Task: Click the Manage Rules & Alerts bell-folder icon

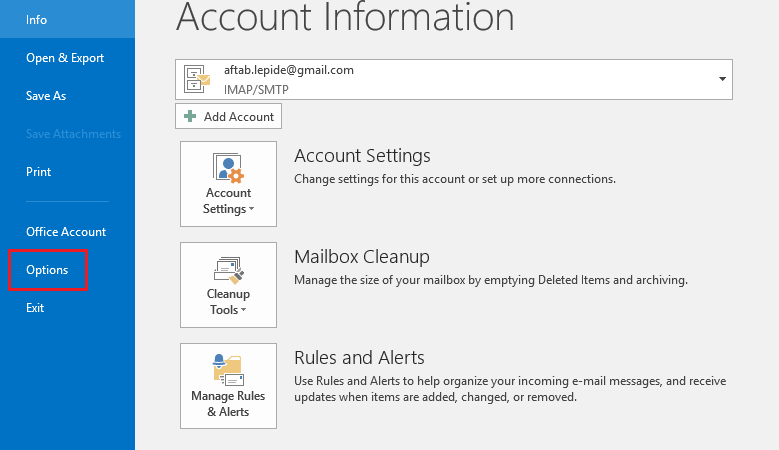Action: coord(229,370)
